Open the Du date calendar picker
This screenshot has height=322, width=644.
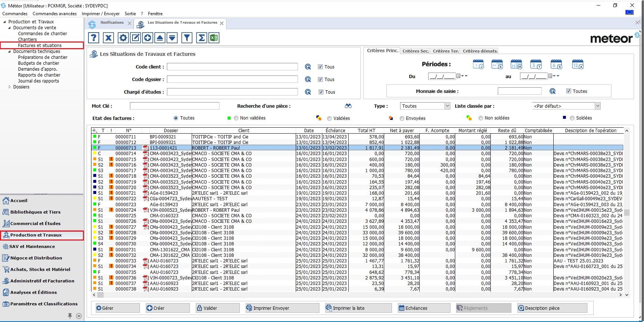point(458,76)
